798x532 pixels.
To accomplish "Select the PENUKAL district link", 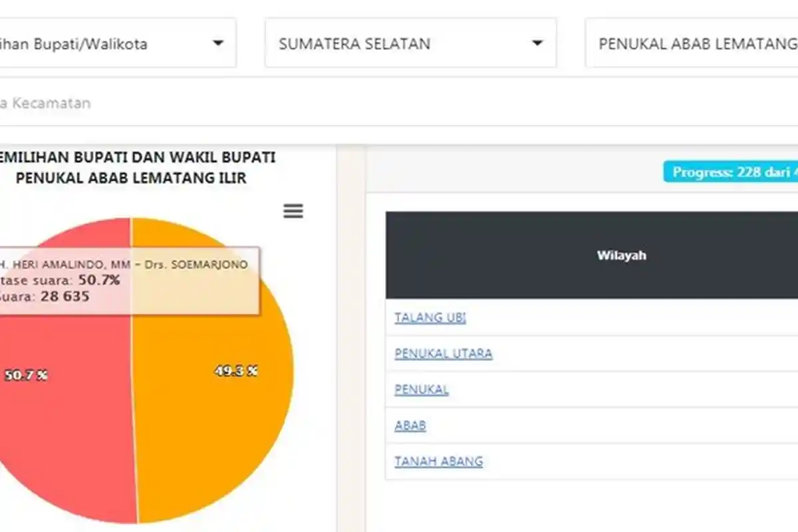I will (420, 390).
